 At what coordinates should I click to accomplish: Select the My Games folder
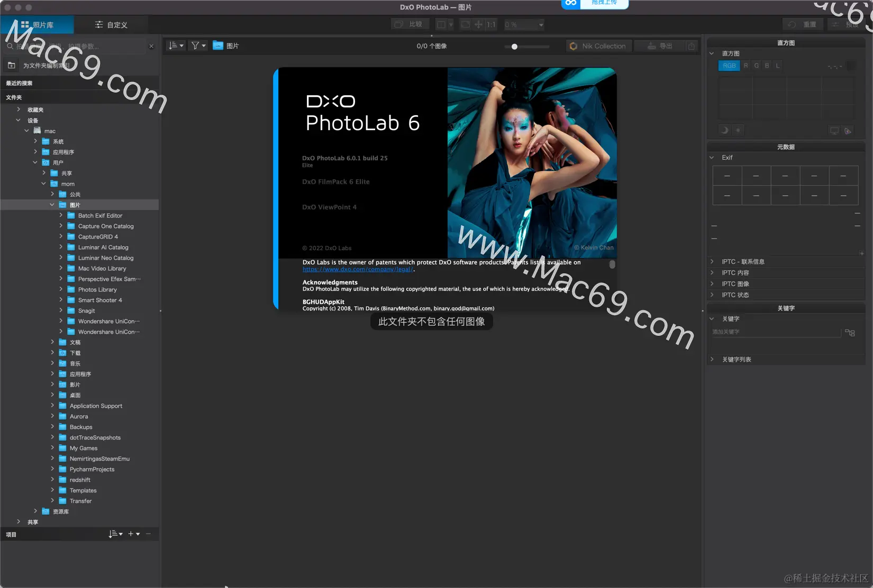[x=84, y=448]
